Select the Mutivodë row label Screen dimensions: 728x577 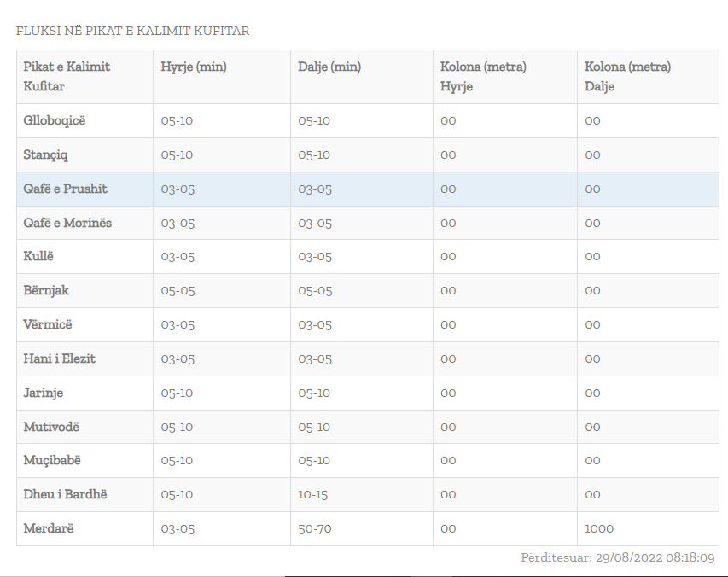(51, 427)
